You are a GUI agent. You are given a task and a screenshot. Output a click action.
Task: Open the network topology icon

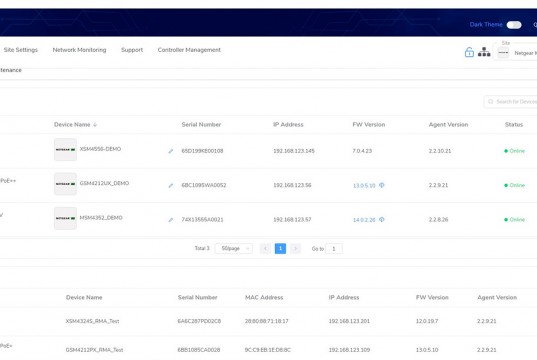(484, 52)
